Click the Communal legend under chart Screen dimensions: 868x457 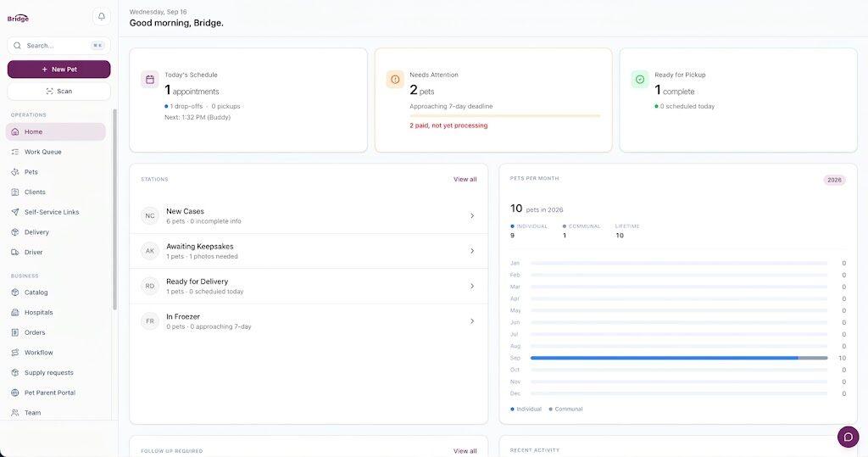click(565, 409)
